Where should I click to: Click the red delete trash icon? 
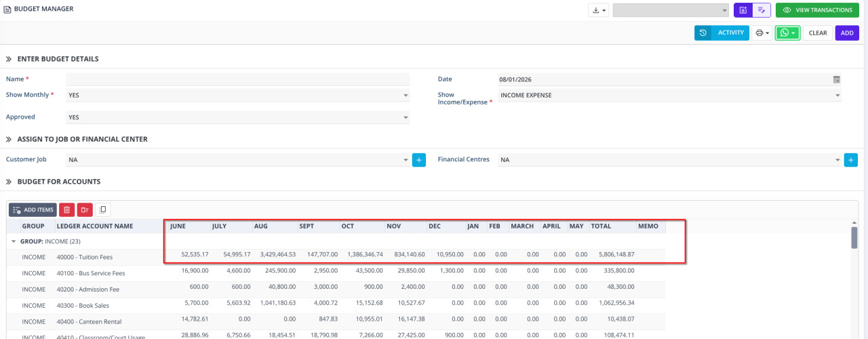67,210
